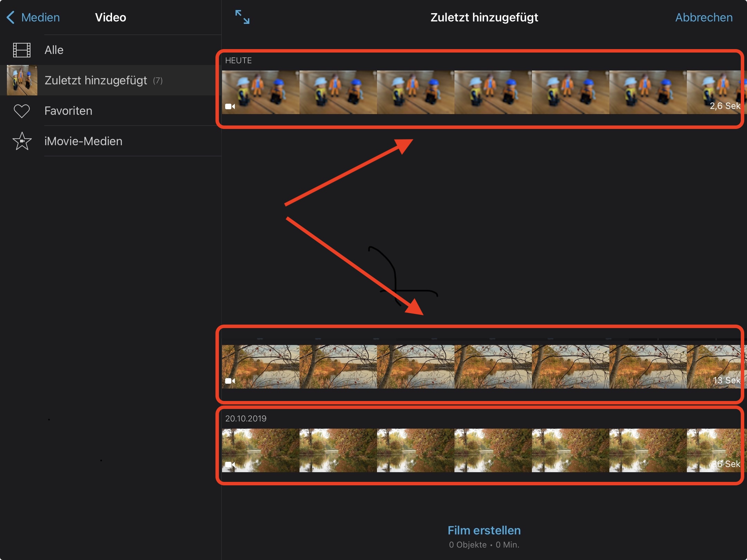Screen dimensions: 747x560
Task: Click the expand fullscreen arrows icon
Action: (x=242, y=17)
